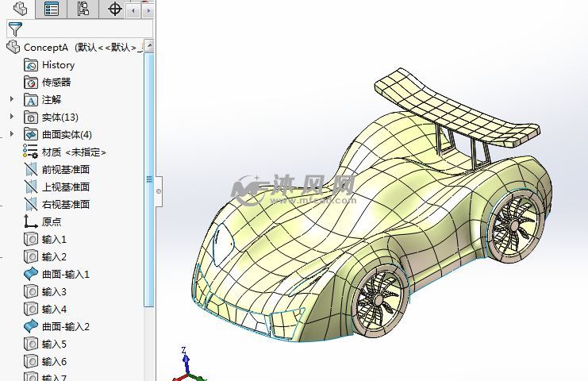Select the rear wheel of the car
588x381 pixels.
point(516,225)
